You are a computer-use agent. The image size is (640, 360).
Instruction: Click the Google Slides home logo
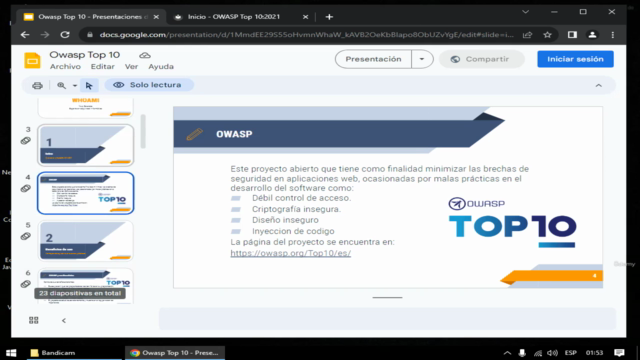click(x=32, y=60)
